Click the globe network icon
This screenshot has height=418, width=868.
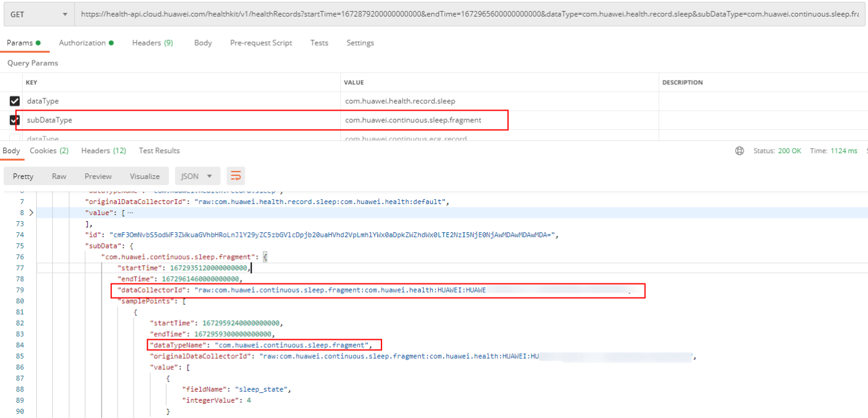[x=739, y=151]
